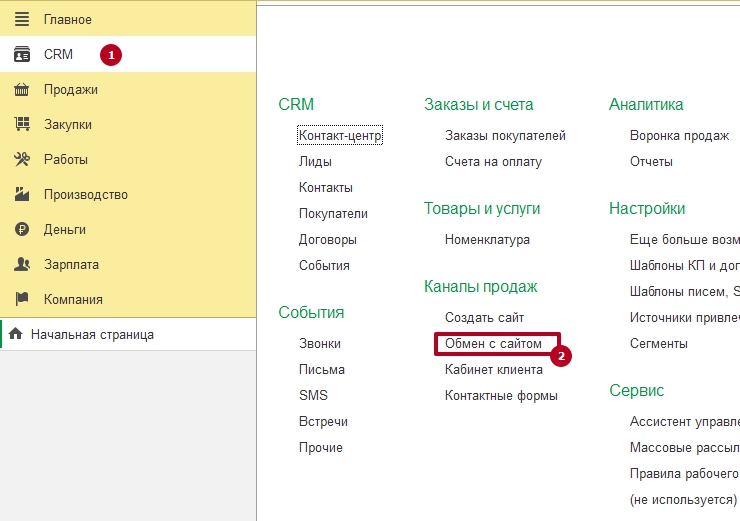This screenshot has height=521, width=740.
Task: Click the people icon for Зарплата
Action: [22, 264]
